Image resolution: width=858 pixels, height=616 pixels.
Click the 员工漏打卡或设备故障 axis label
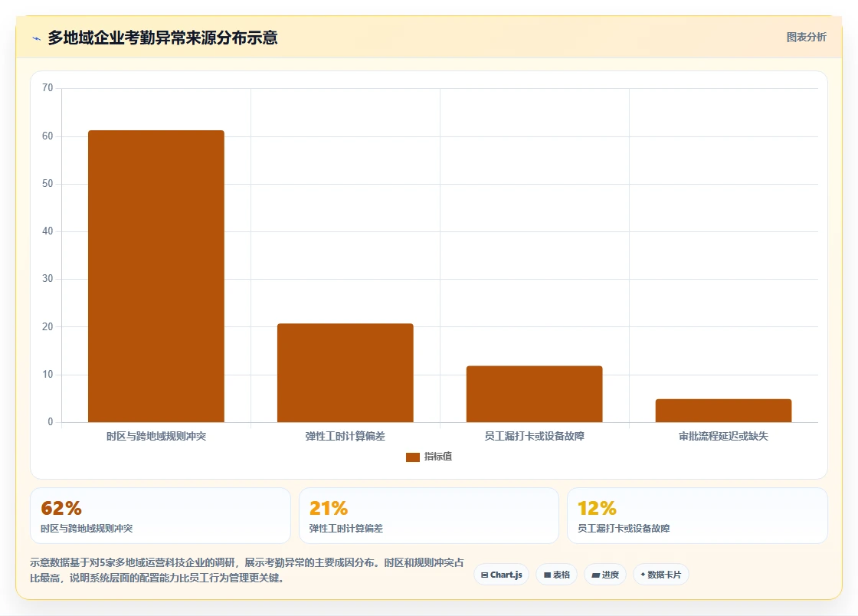click(x=534, y=437)
